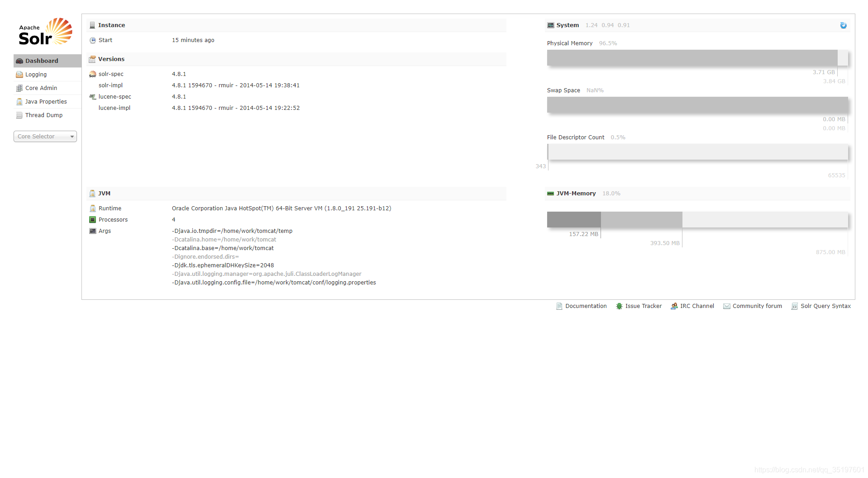Click the Processors chip icon
Screen dimensions: 868x478
[x=93, y=220]
